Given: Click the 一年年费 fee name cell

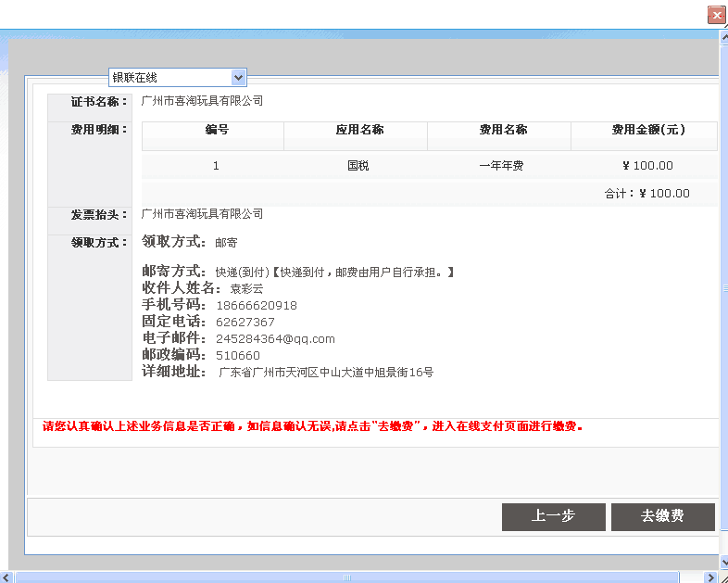Looking at the screenshot, I should pos(502,166).
